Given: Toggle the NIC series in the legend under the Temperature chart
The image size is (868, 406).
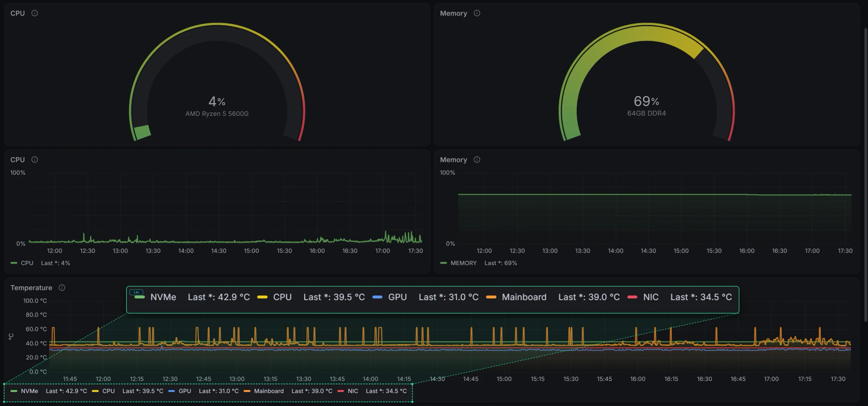Looking at the screenshot, I should [353, 391].
